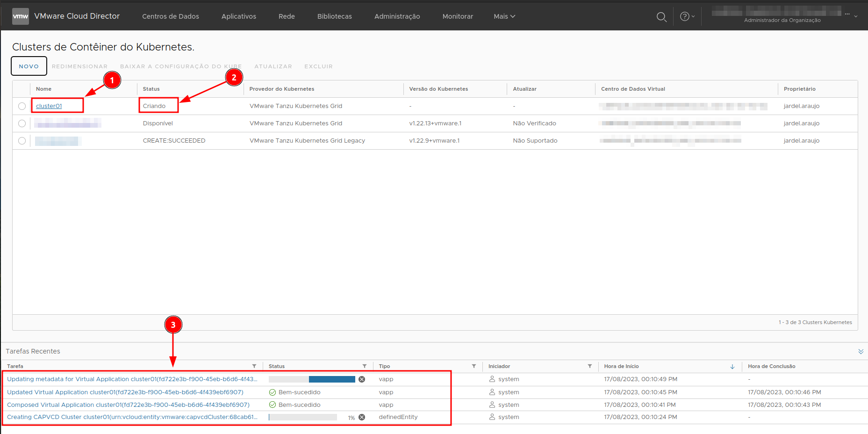This screenshot has height=434, width=868.
Task: Click BAIXAR A CONFIGURAÇÃO DO KUBE
Action: point(181,66)
